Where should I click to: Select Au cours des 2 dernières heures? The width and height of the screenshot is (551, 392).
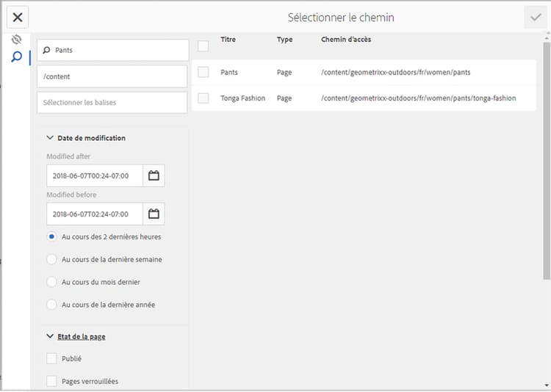coord(51,237)
